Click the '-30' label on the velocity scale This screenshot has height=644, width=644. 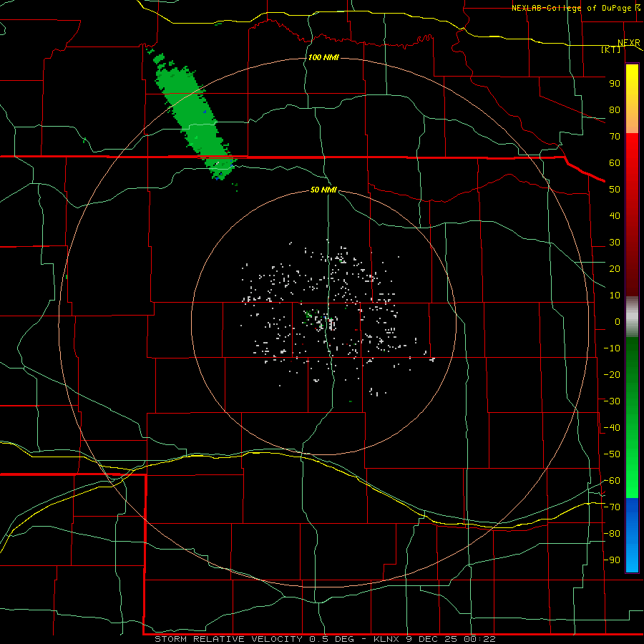[x=612, y=401]
